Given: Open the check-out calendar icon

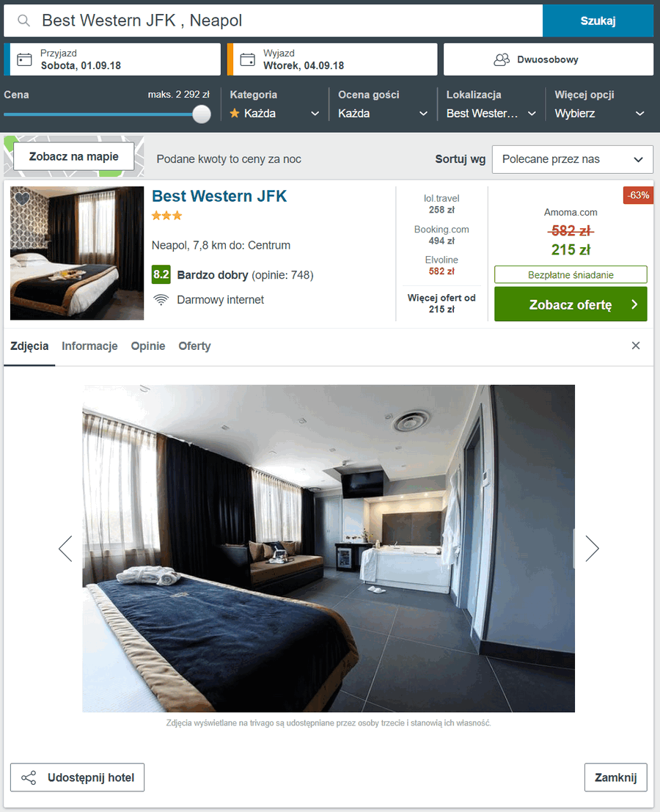Looking at the screenshot, I should (x=247, y=59).
